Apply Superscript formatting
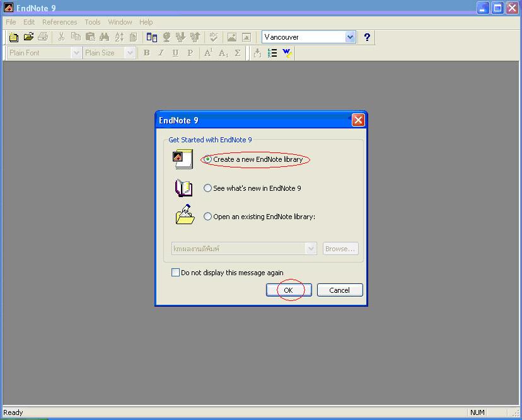522x420 pixels. click(x=209, y=53)
